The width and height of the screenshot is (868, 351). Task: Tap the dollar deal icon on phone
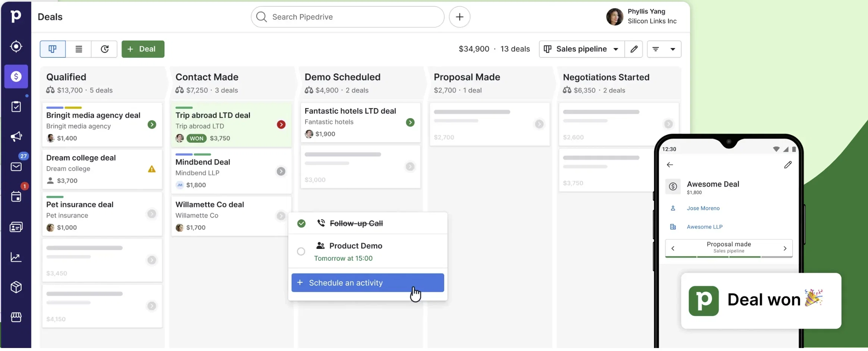tap(673, 187)
